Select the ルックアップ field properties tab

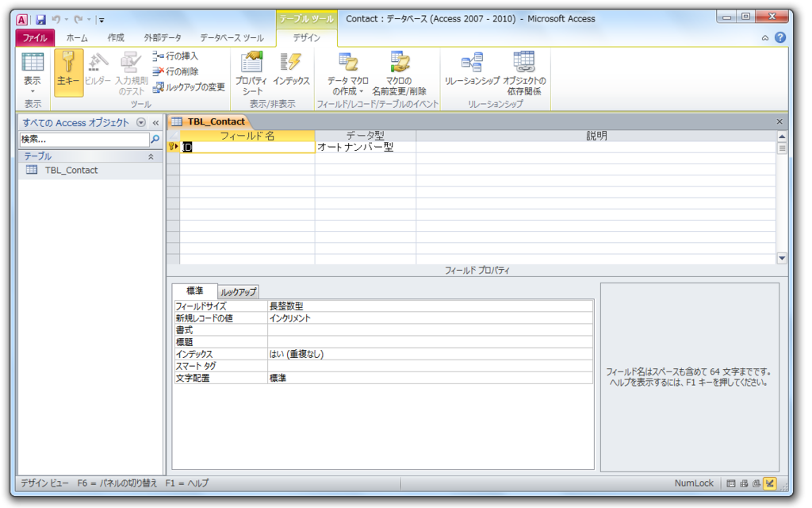[238, 292]
